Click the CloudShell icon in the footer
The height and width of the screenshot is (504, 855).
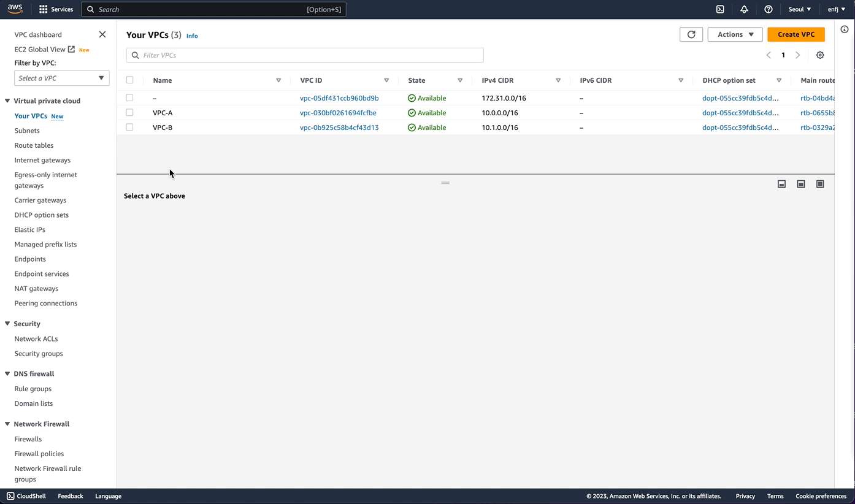click(x=10, y=496)
